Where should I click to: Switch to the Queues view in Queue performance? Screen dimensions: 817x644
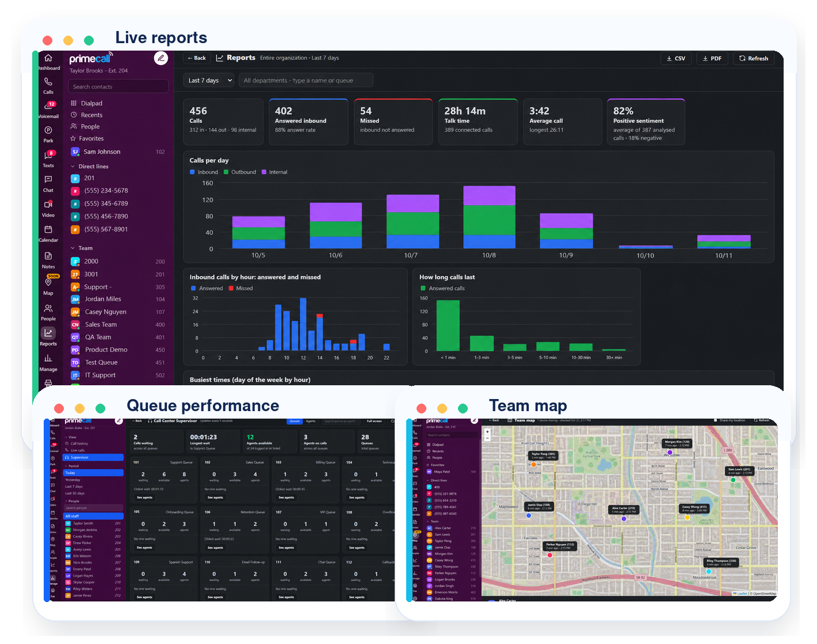pos(295,421)
